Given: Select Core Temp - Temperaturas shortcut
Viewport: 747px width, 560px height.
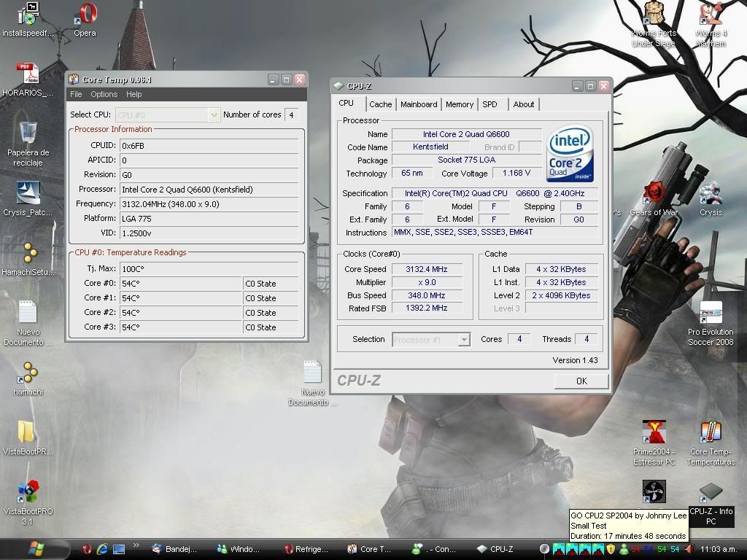Looking at the screenshot, I should pyautogui.click(x=711, y=443).
